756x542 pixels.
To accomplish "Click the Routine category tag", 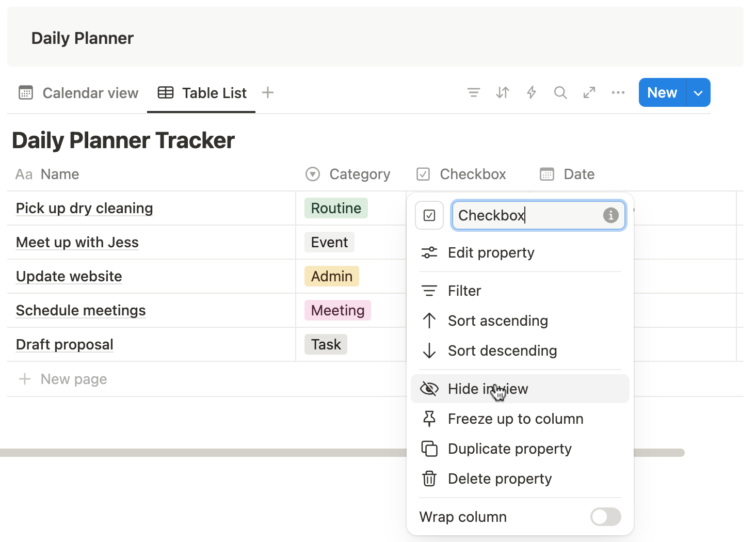I will tap(336, 208).
